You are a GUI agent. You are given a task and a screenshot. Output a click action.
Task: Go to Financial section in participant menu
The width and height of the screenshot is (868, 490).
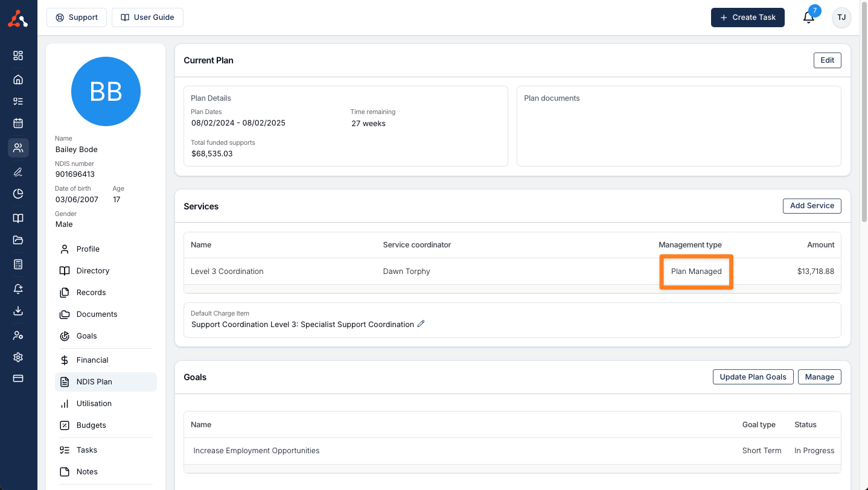[x=92, y=360]
